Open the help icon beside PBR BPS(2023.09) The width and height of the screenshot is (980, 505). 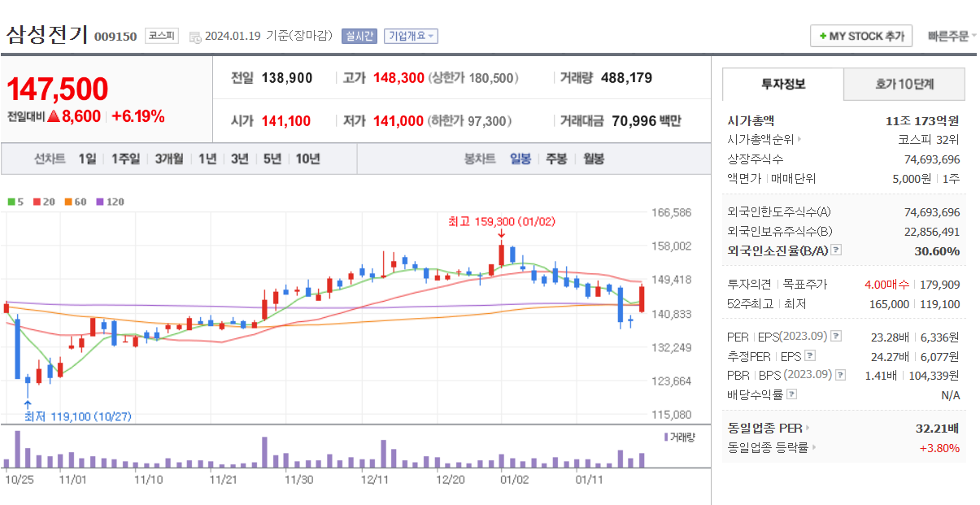[841, 375]
